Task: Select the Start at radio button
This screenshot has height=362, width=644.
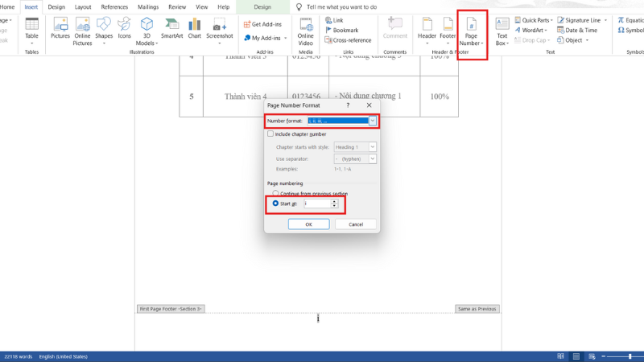Action: point(276,204)
